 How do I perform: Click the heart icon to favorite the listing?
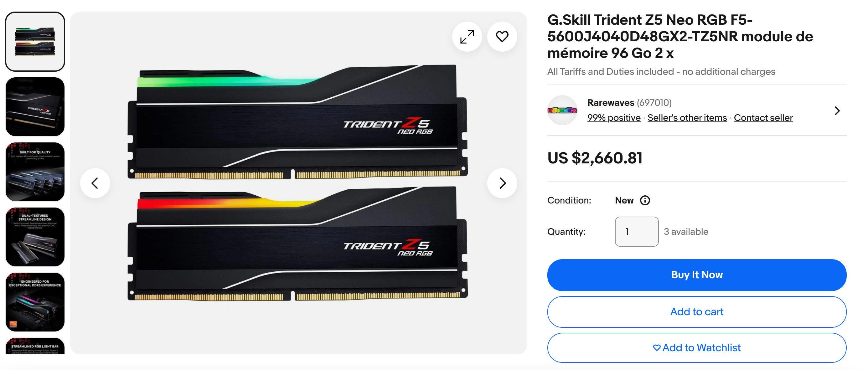coord(502,36)
